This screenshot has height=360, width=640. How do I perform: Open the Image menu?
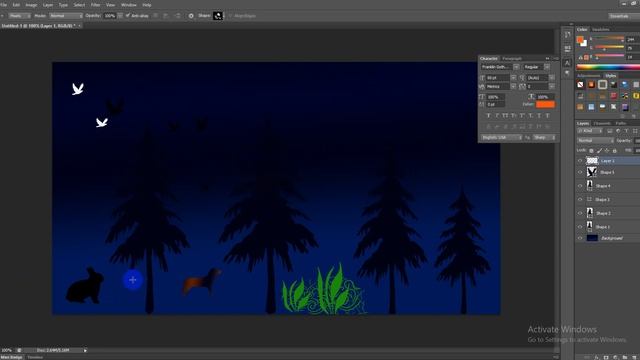31,5
